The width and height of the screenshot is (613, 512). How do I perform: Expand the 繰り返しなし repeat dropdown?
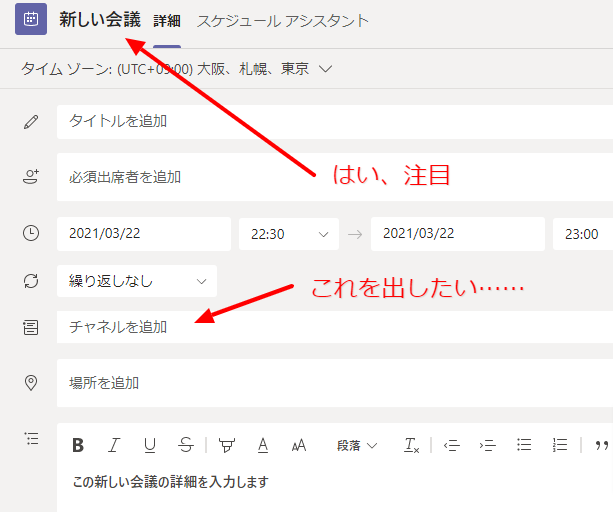pos(136,281)
